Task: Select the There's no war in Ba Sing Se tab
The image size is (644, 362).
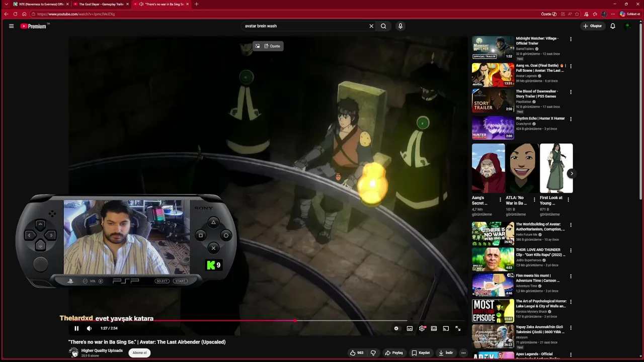Action: pos(161,4)
